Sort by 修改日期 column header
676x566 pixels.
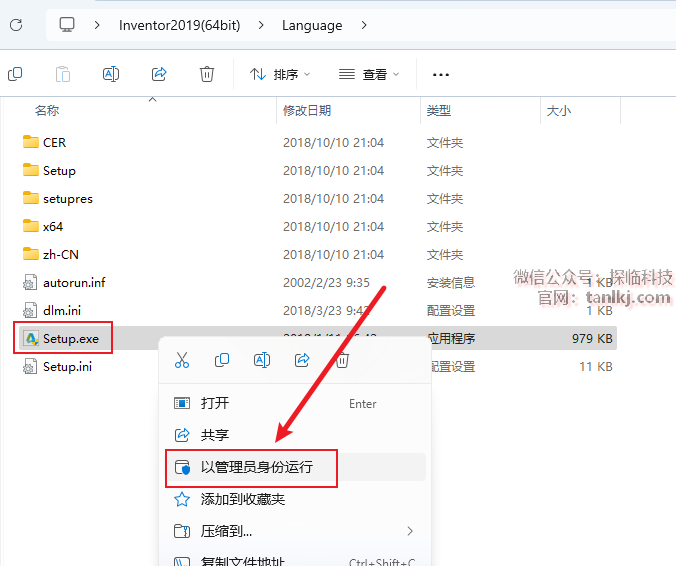307,111
